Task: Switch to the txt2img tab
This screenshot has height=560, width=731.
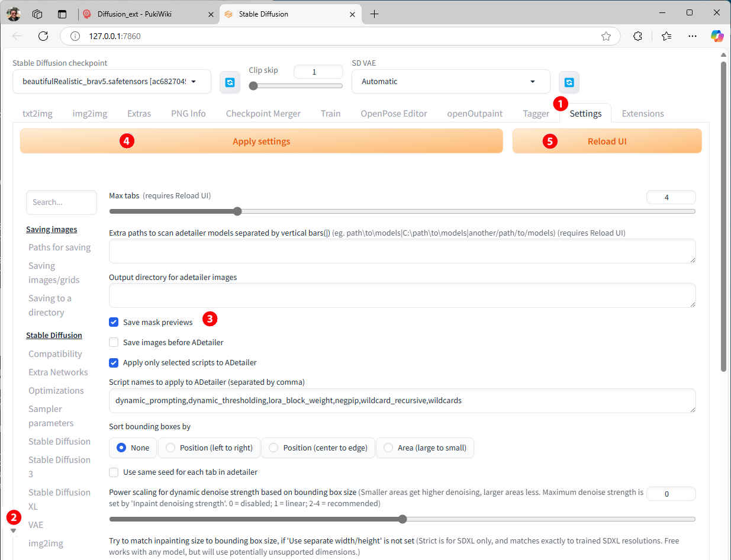Action: (x=37, y=114)
